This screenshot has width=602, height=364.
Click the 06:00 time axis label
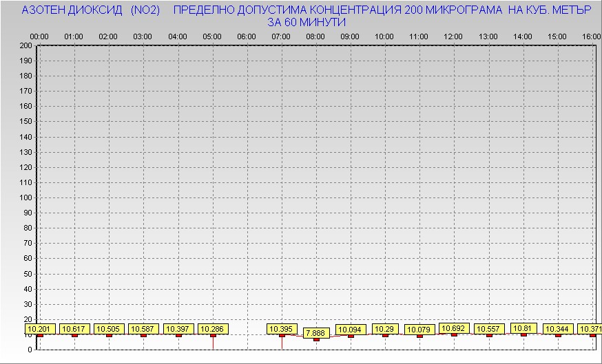(247, 36)
